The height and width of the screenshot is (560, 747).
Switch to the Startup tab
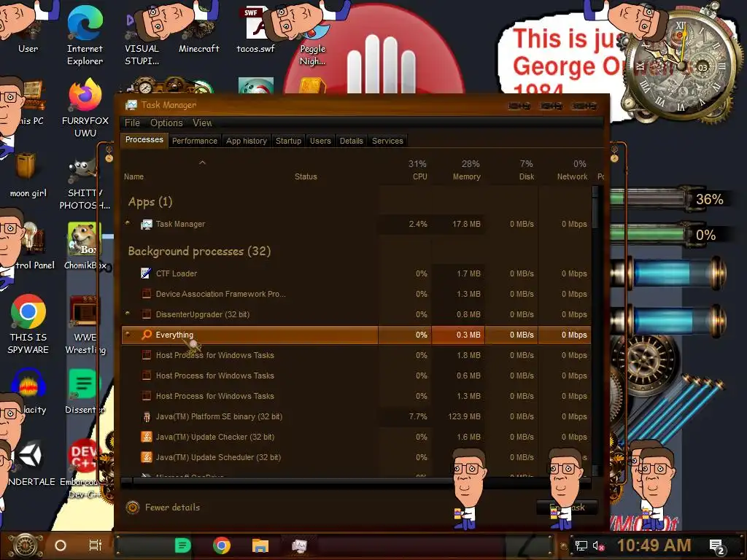click(288, 141)
